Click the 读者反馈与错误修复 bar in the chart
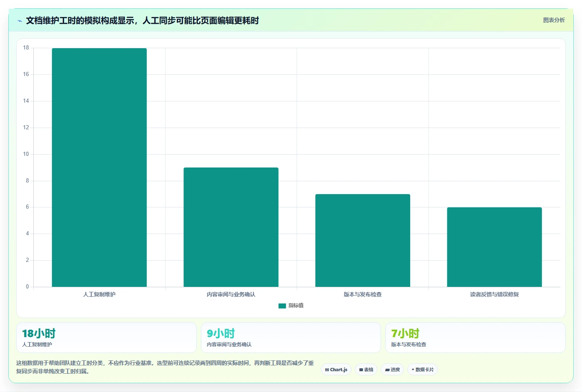 [x=494, y=247]
